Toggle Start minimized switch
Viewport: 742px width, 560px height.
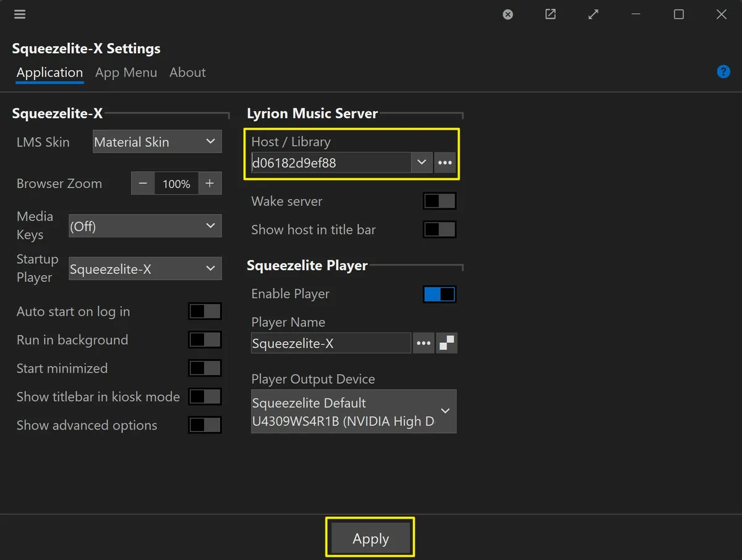point(205,368)
